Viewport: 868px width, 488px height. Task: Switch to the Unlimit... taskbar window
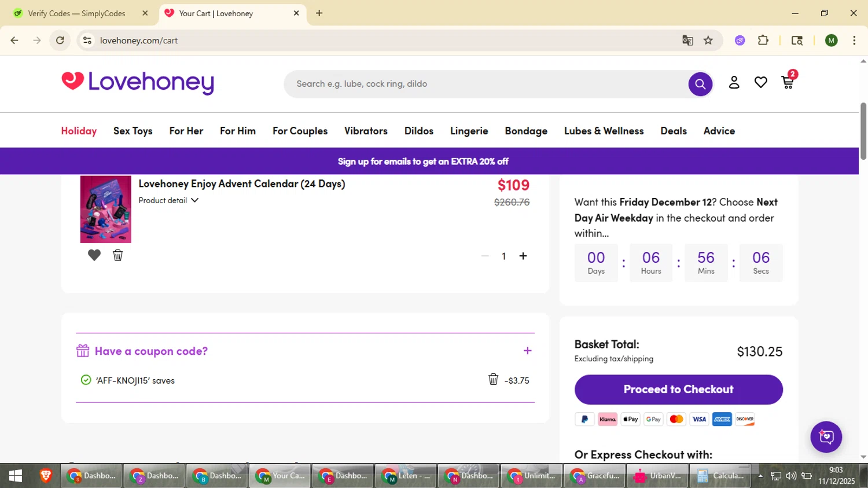pyautogui.click(x=531, y=476)
